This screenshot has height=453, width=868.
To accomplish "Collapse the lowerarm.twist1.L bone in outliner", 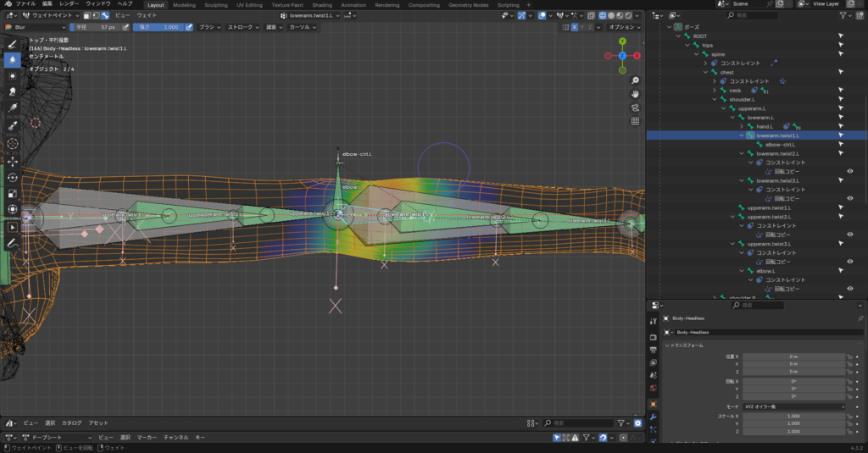I will [741, 135].
